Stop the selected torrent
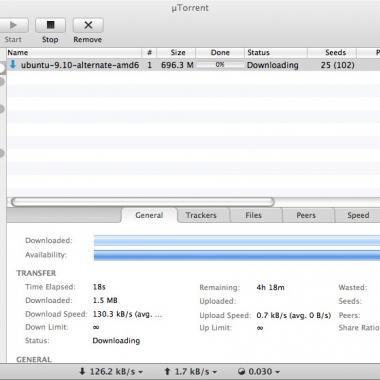380x380 pixels. 50,25
